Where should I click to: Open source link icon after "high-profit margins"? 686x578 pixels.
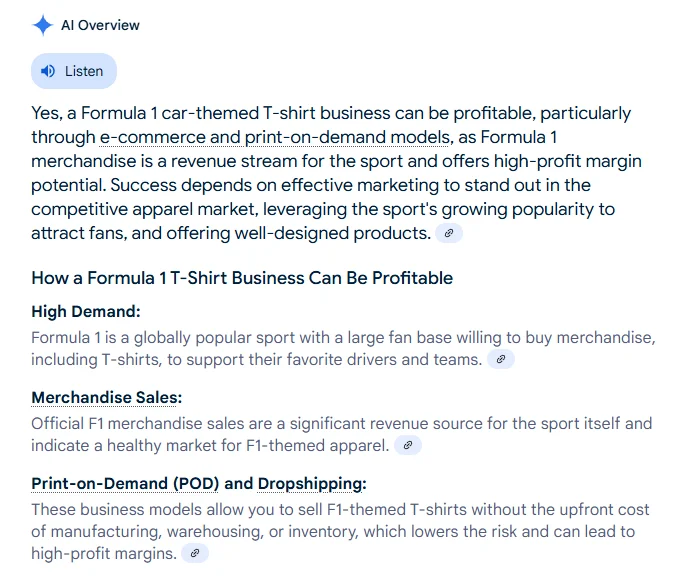[x=195, y=553]
